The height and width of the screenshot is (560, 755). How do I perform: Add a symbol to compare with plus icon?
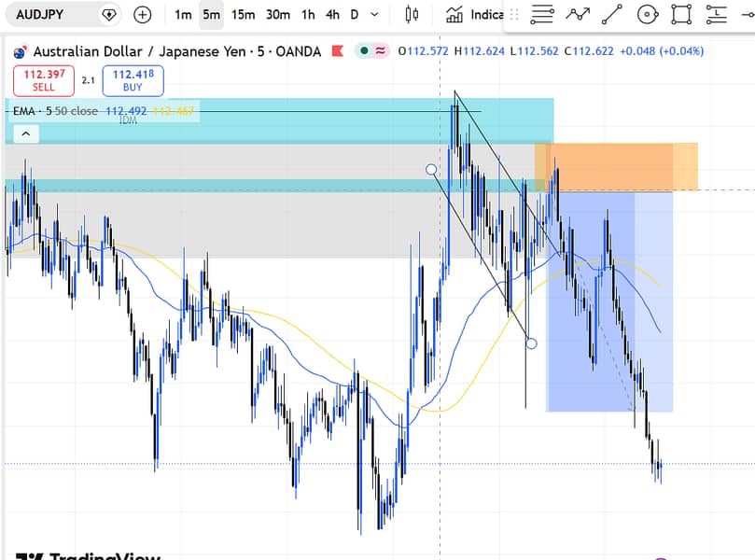[x=142, y=15]
